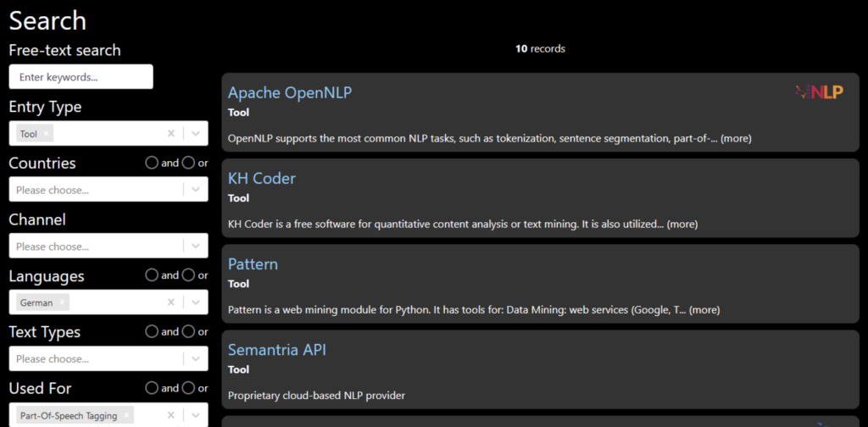Expand (more) in the Pattern description

pyautogui.click(x=704, y=310)
